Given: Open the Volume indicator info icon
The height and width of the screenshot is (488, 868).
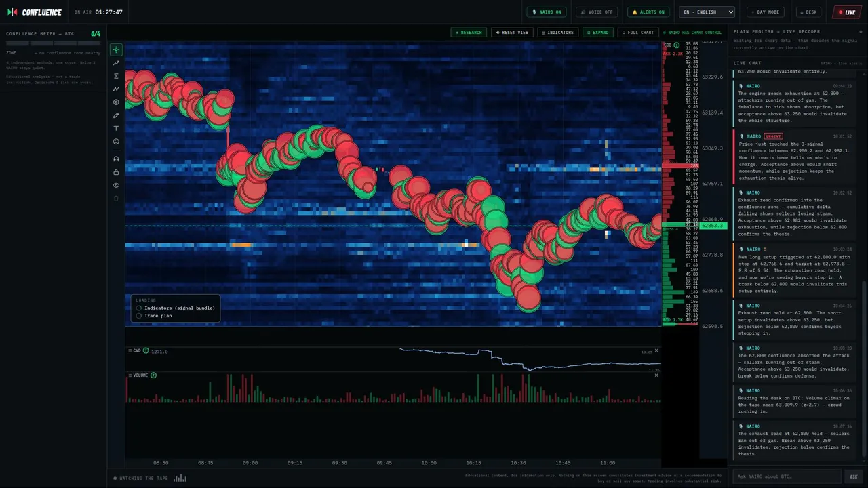Looking at the screenshot, I should pos(153,375).
